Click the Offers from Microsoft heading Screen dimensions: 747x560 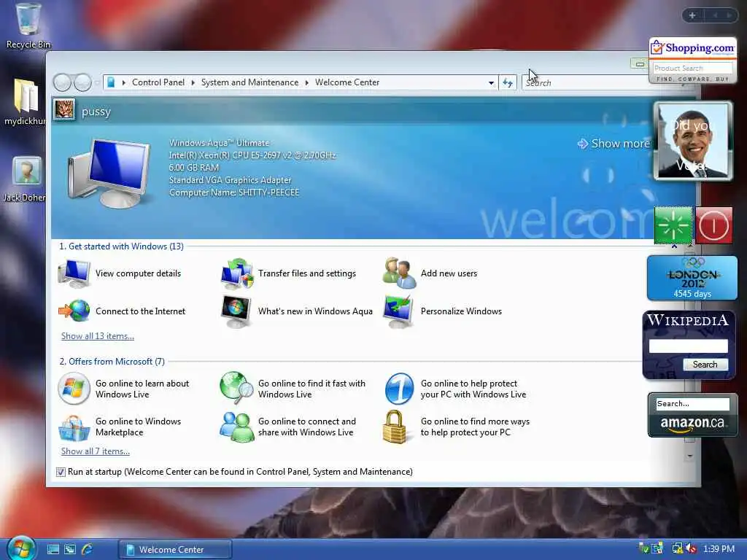click(112, 362)
